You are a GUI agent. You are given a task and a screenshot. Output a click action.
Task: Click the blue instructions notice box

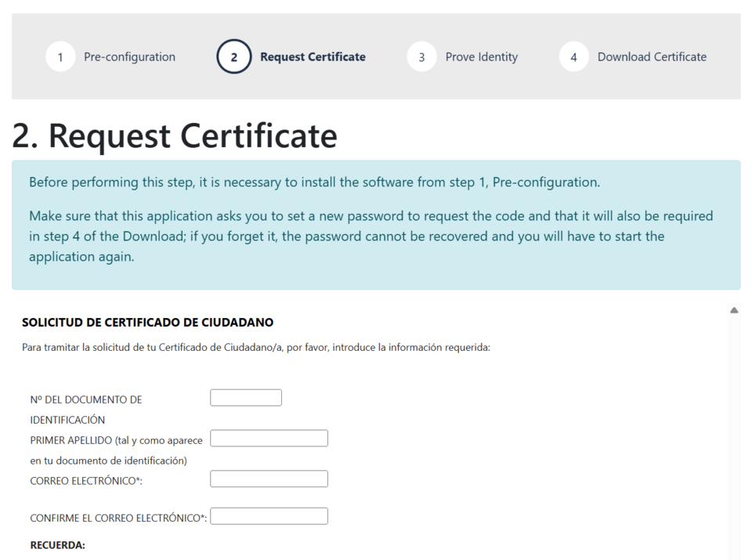tap(376, 223)
